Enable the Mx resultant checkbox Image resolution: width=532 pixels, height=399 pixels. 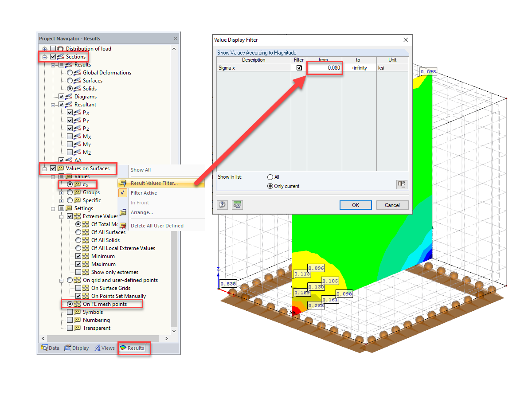pos(70,137)
